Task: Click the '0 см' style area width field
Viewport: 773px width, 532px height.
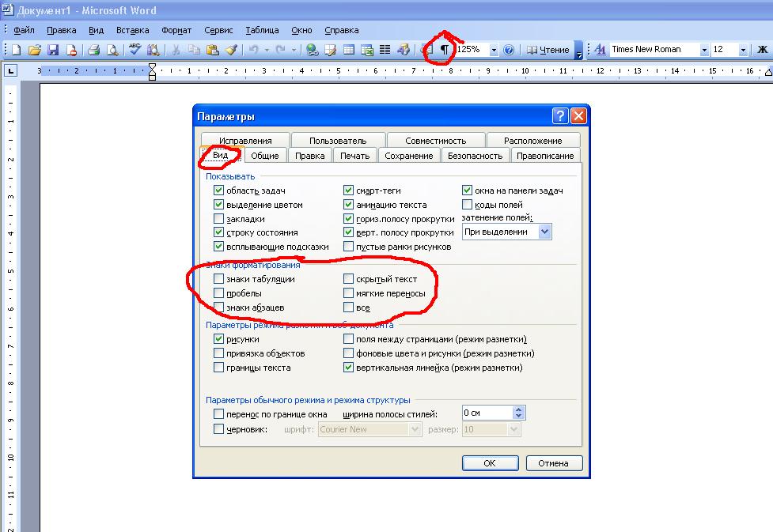Action: pyautogui.click(x=487, y=413)
